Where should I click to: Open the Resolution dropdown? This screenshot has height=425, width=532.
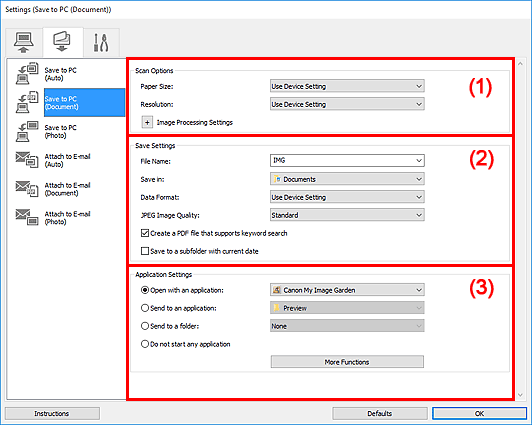pyautogui.click(x=347, y=104)
